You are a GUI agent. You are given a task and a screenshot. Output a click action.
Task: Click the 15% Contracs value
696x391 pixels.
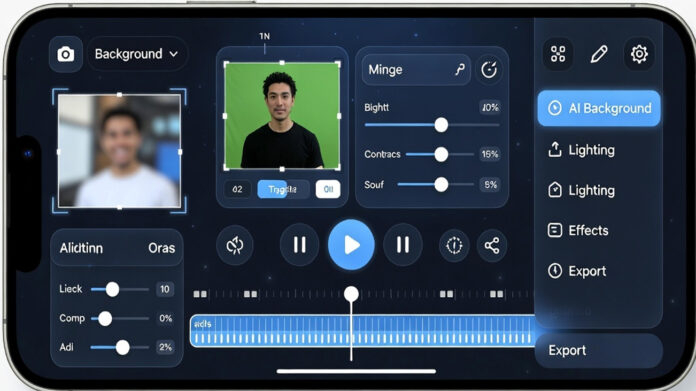490,154
